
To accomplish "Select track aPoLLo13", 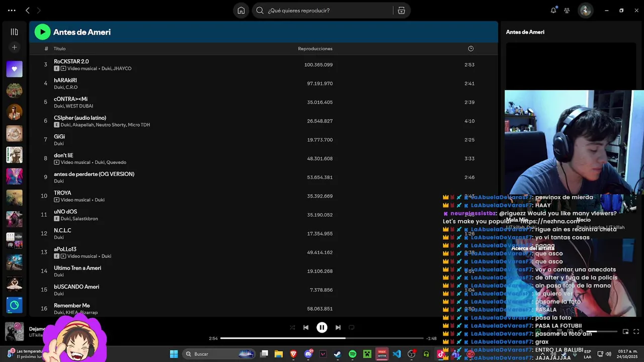I will (65, 249).
